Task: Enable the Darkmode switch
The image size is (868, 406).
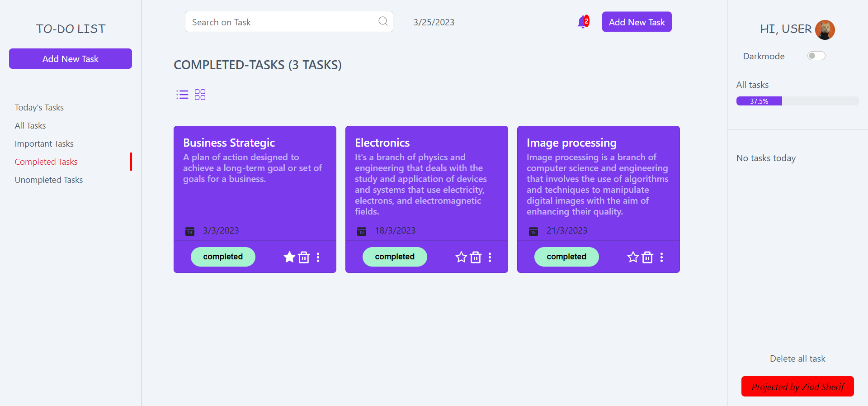Action: [x=816, y=56]
